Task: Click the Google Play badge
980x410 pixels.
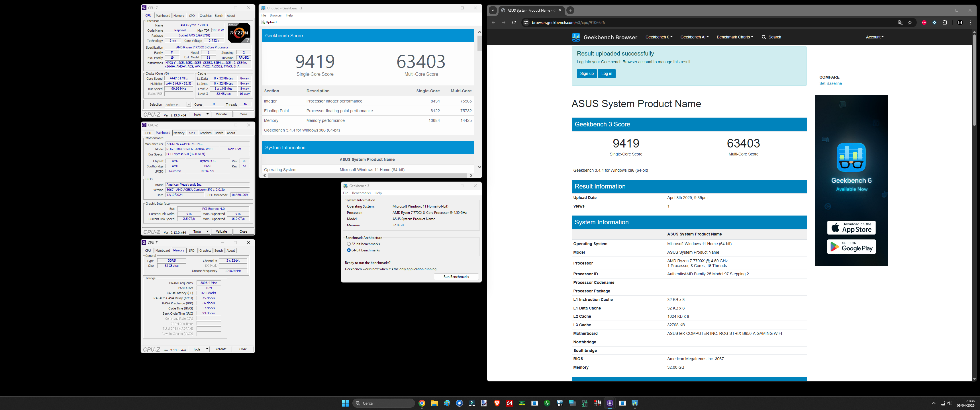Action: point(851,247)
